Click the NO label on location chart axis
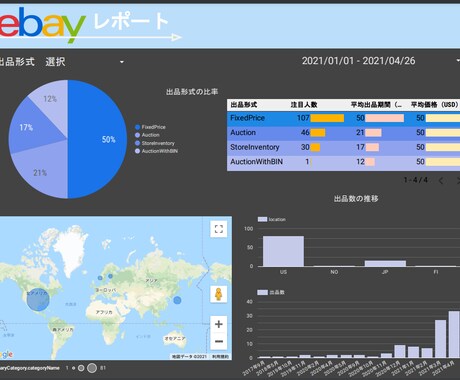Viewport: 460px width, 380px height. pyautogui.click(x=334, y=272)
